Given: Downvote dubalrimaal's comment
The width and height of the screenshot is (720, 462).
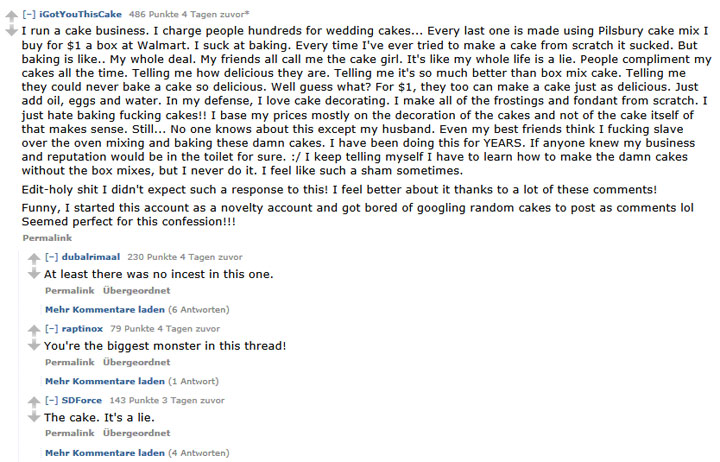Looking at the screenshot, I should [x=35, y=272].
